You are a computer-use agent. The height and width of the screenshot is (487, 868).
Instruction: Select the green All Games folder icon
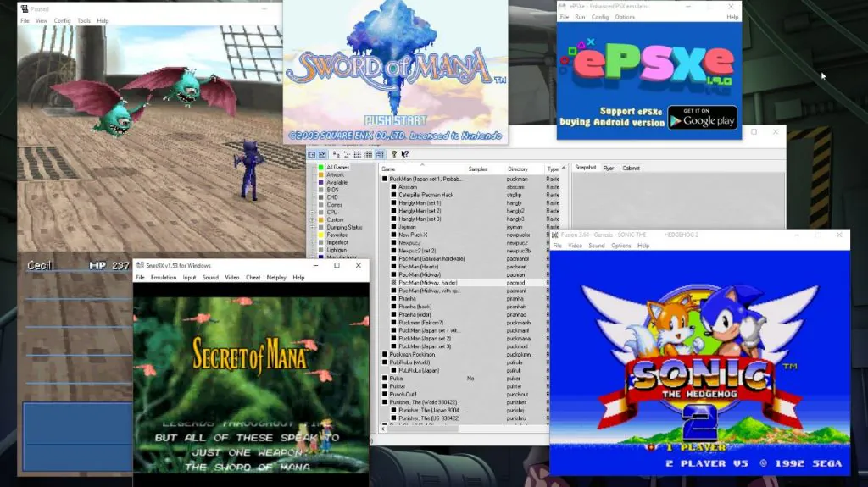click(x=320, y=167)
